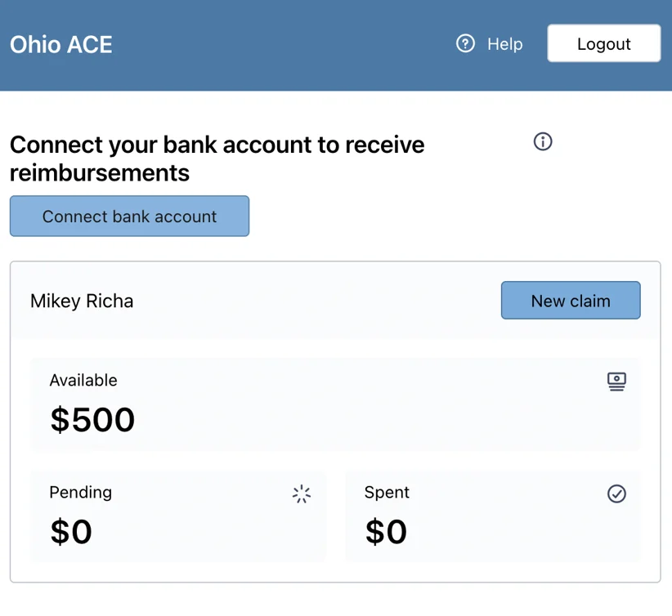672x616 pixels.
Task: Click the cash icon in Available card
Action: pos(616,382)
